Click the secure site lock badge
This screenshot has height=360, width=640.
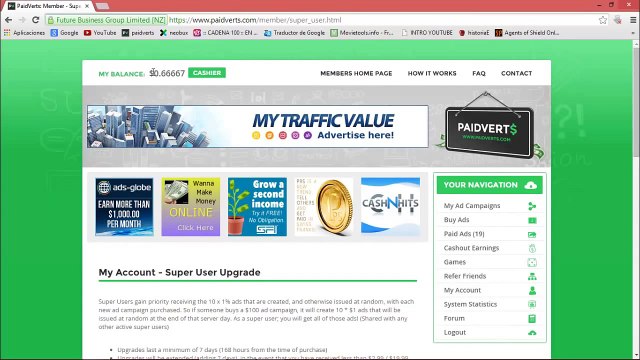click(x=107, y=20)
